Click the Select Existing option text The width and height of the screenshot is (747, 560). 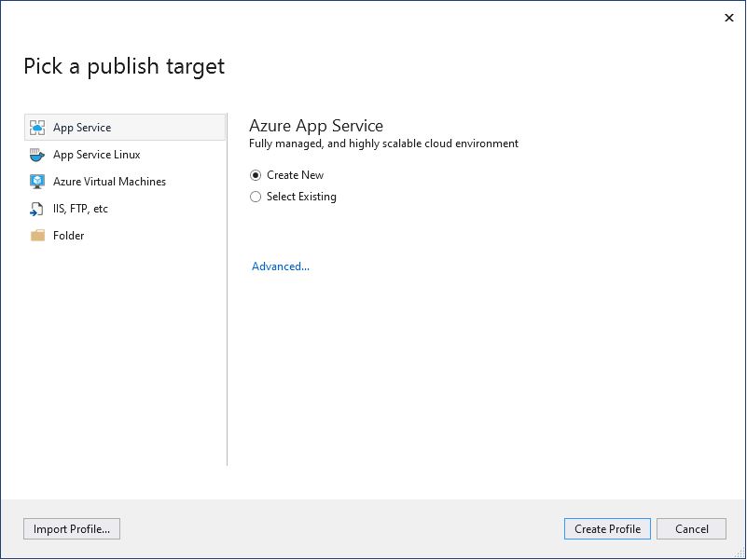[301, 197]
